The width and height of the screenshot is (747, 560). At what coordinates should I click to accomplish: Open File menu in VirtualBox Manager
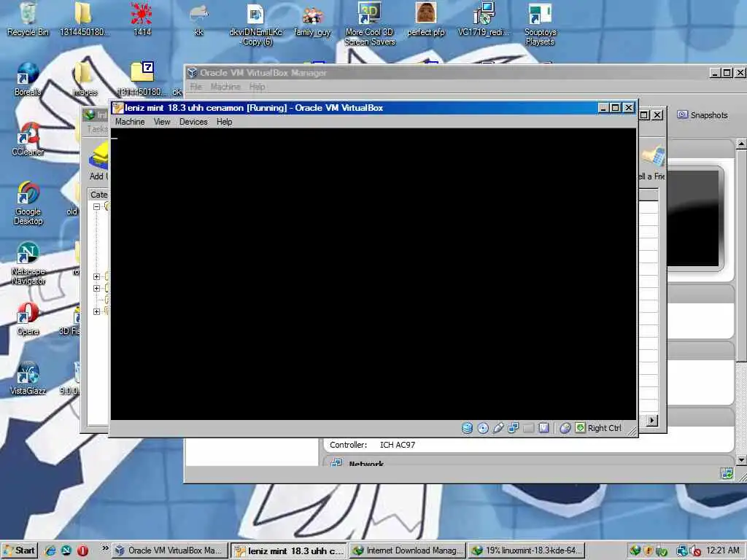coord(196,87)
